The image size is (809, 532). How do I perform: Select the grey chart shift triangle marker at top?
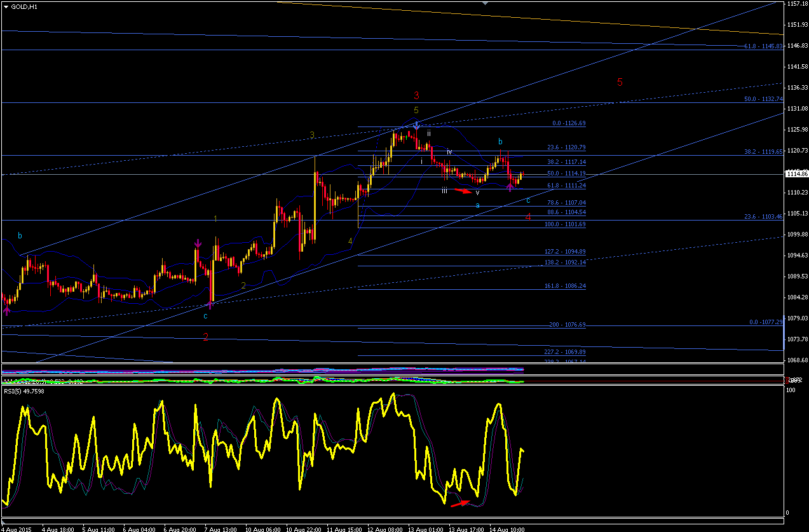(x=486, y=3)
